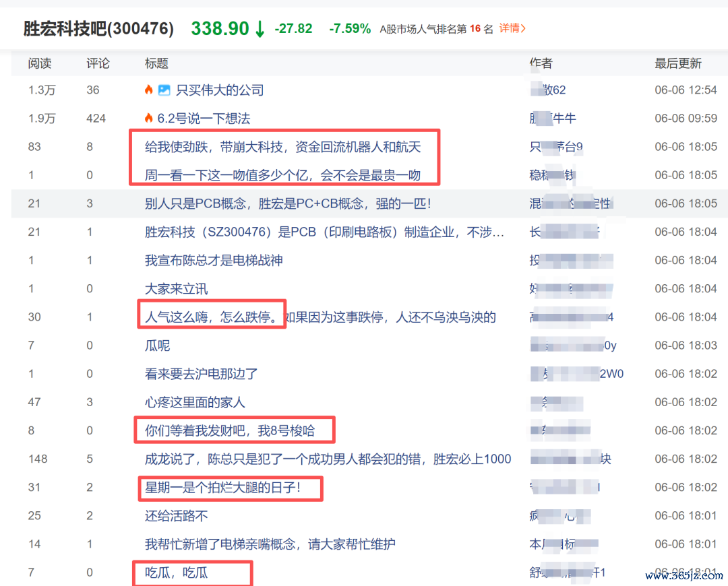Open post 心疼这里面的家人
Image resolution: width=728 pixels, height=586 pixels.
point(195,402)
